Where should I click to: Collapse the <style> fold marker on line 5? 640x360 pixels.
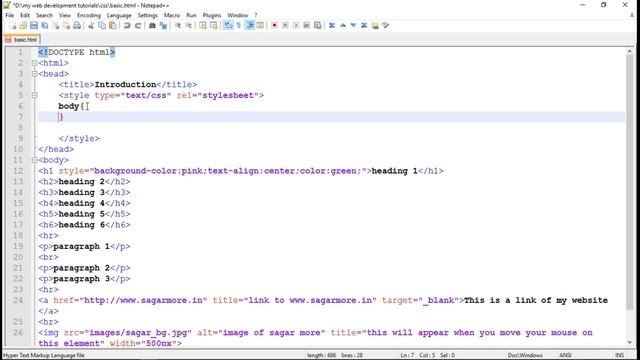coord(35,96)
